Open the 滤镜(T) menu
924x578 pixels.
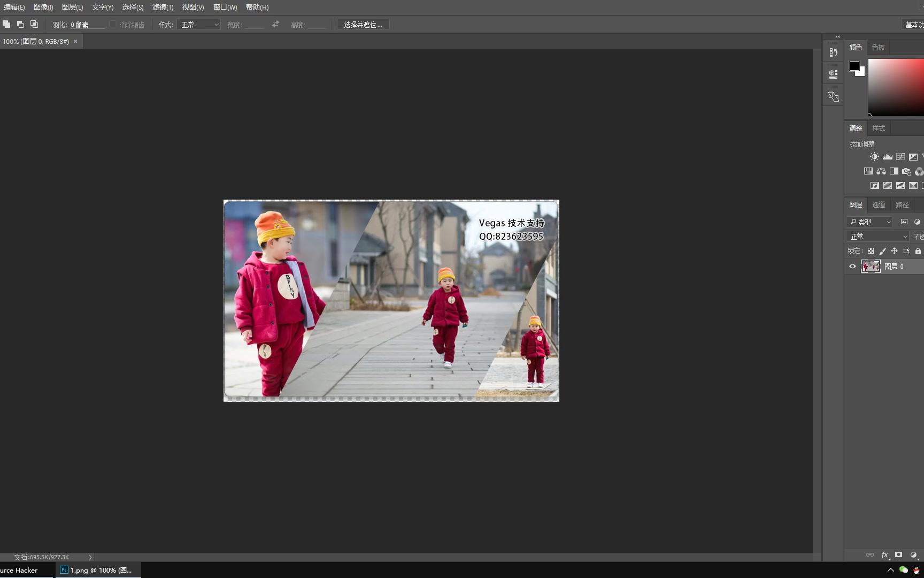[x=163, y=7]
